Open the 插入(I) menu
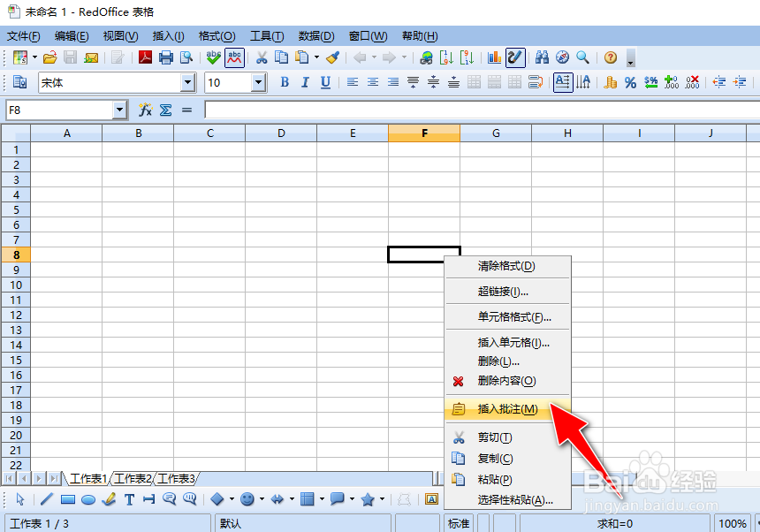The height and width of the screenshot is (532, 760). pyautogui.click(x=167, y=35)
